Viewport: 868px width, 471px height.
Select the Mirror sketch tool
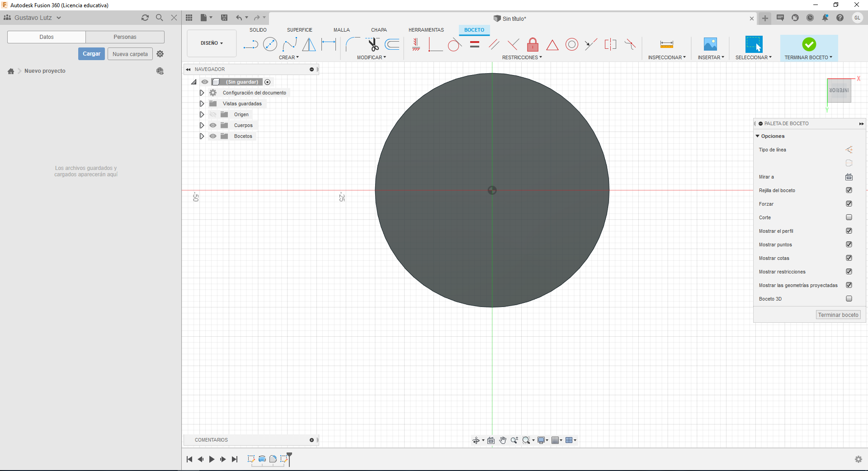click(x=309, y=44)
